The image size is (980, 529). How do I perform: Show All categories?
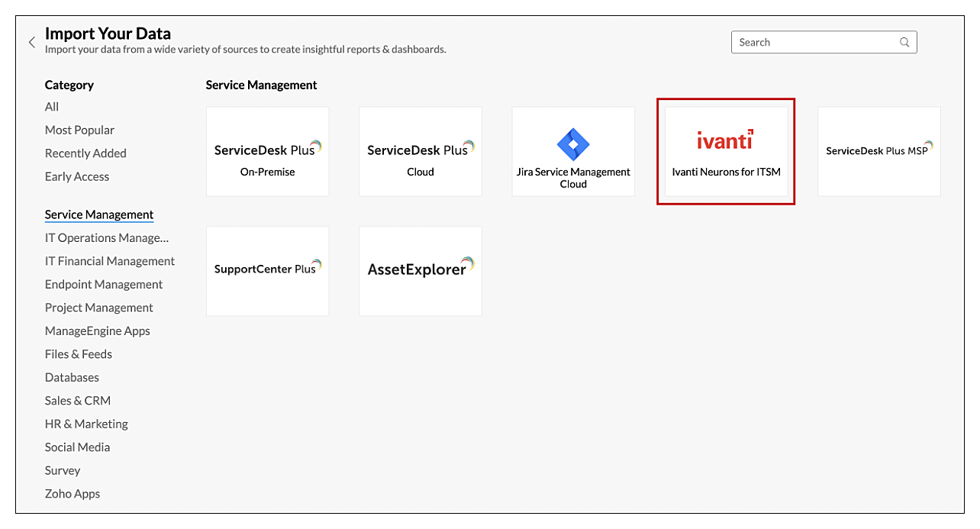click(x=52, y=107)
